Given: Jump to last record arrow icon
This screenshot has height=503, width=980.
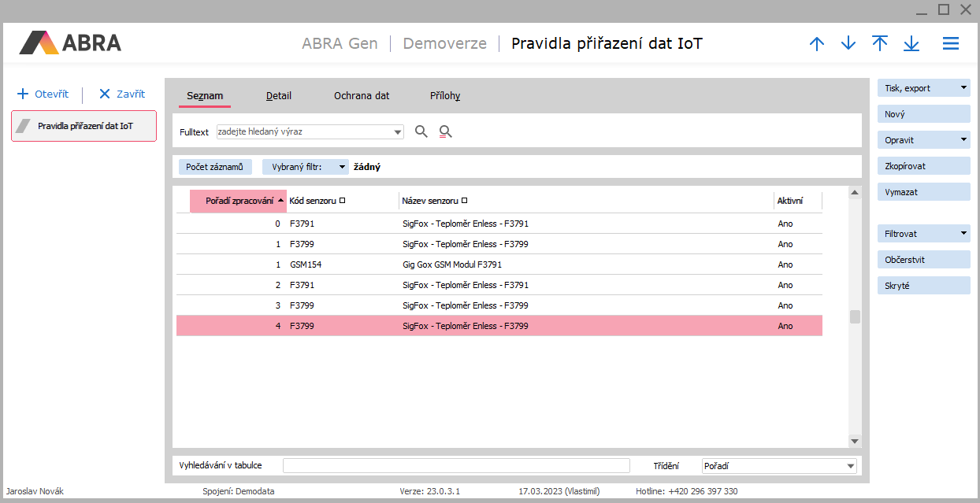Looking at the screenshot, I should [911, 44].
